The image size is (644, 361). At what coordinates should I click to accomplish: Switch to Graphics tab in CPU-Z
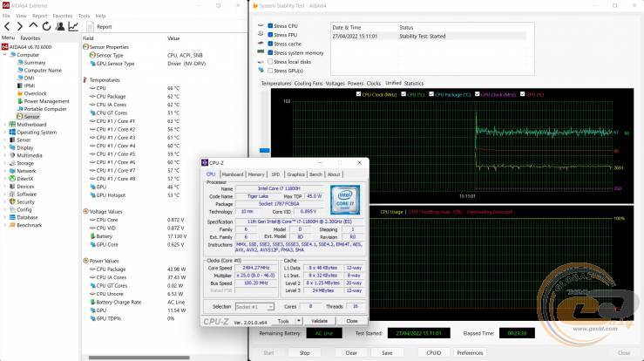[295, 174]
